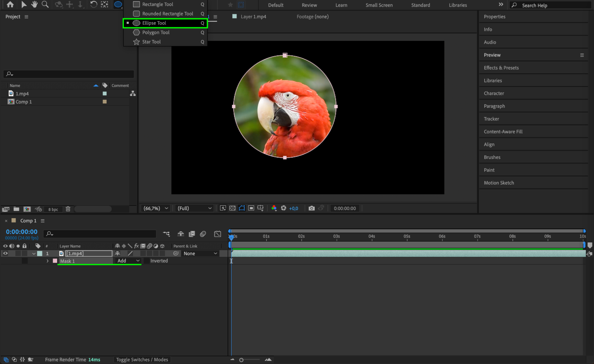
Task: Expand the Mask 1 properties
Action: [48, 261]
